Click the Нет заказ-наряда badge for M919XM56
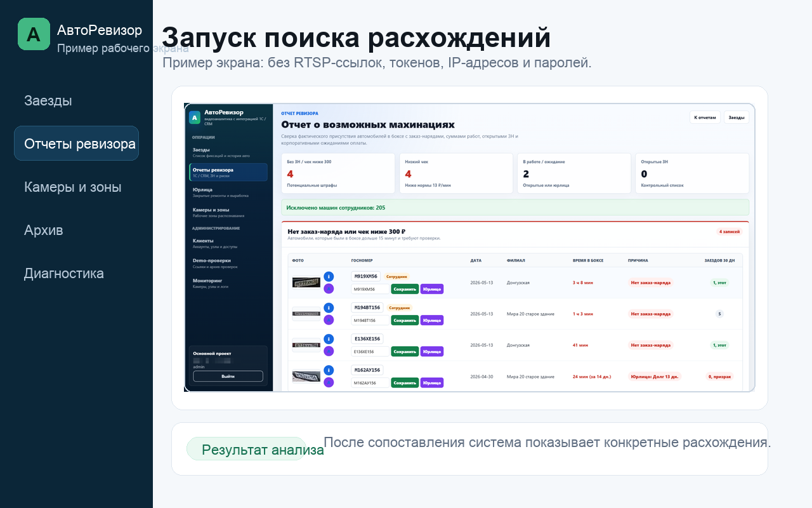This screenshot has height=508, width=812. point(651,283)
